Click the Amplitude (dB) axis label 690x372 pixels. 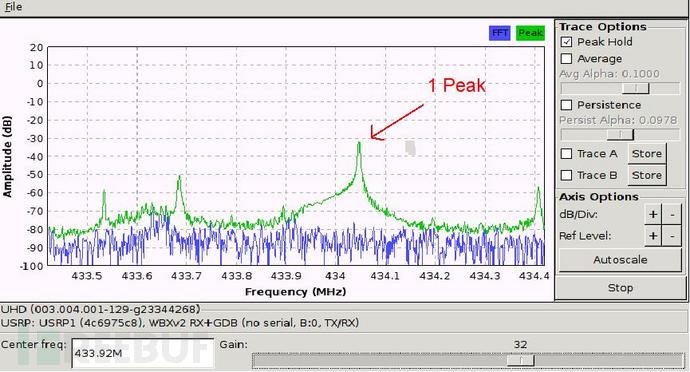7,156
